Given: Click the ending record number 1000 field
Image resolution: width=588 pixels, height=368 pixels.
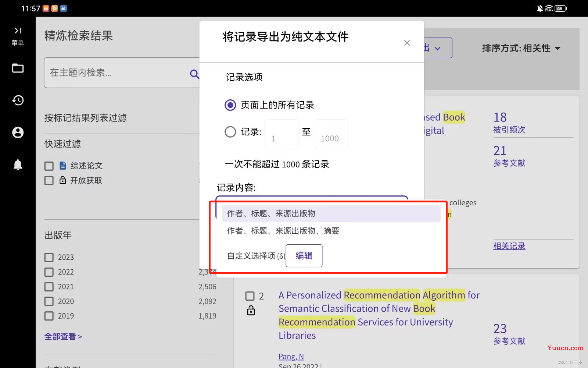Looking at the screenshot, I should pyautogui.click(x=331, y=134).
